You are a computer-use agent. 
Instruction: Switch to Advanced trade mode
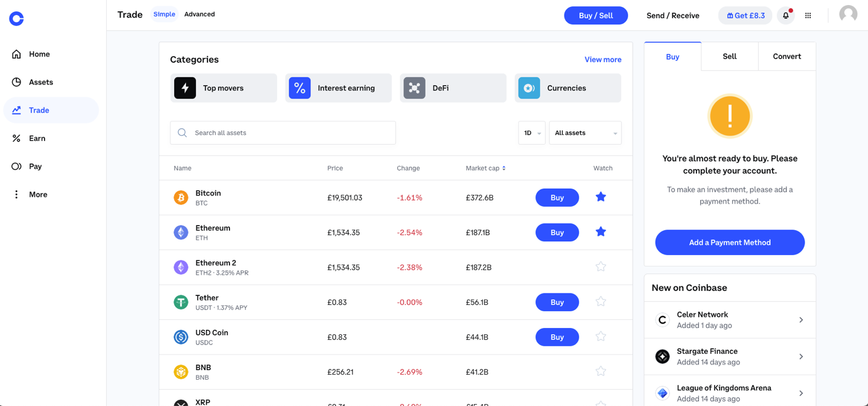[x=199, y=14]
